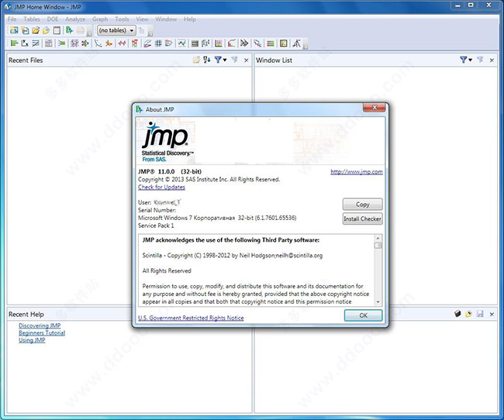Open the Help menu

tap(190, 19)
